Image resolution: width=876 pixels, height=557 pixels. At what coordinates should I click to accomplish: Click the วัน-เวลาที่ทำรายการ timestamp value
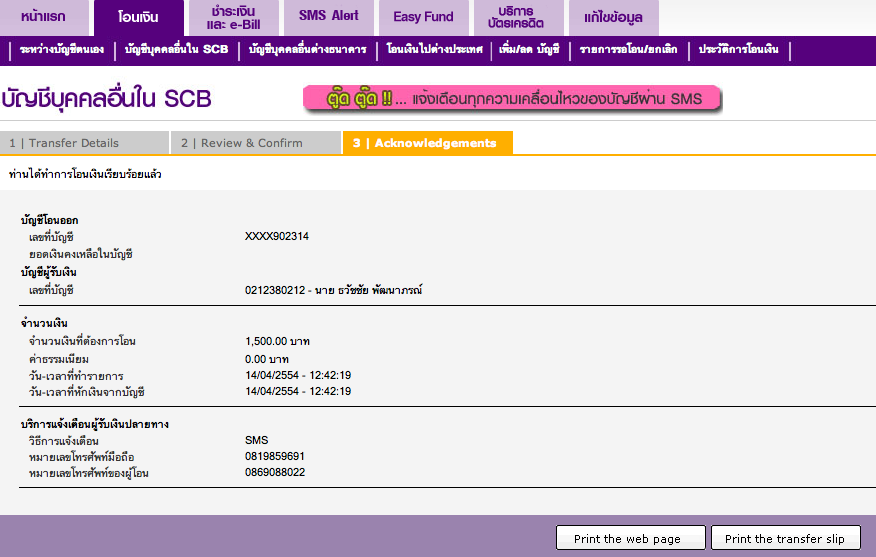(298, 375)
